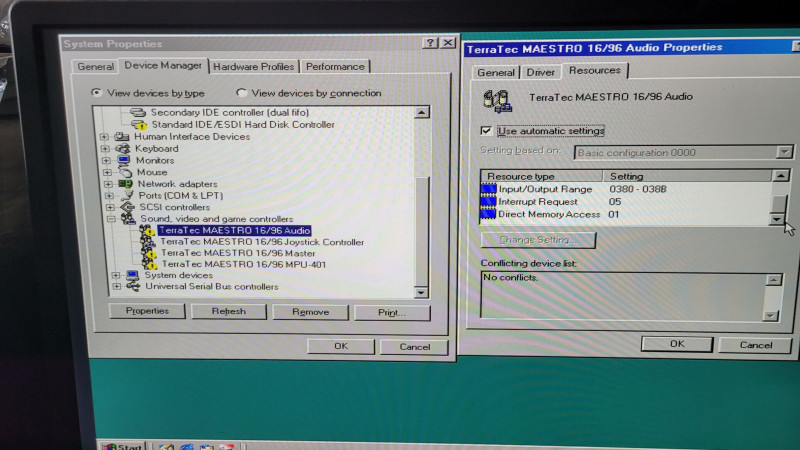800x450 pixels.
Task: Expand Human Interface Devices tree node
Action: click(x=105, y=137)
